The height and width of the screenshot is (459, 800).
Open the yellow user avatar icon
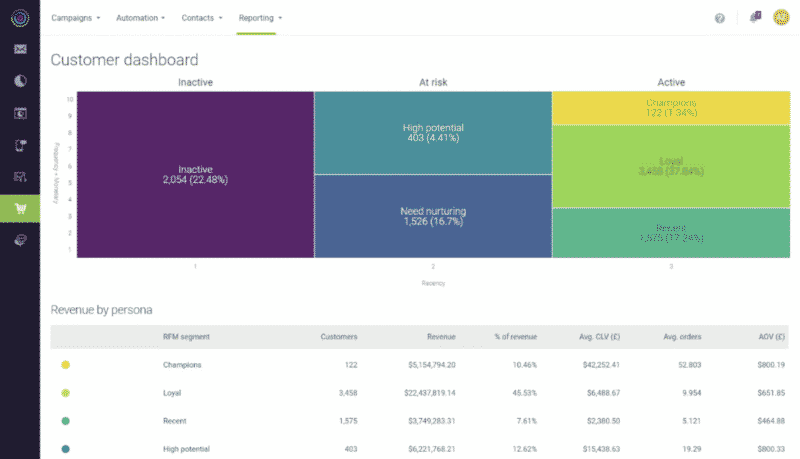pyautogui.click(x=781, y=18)
